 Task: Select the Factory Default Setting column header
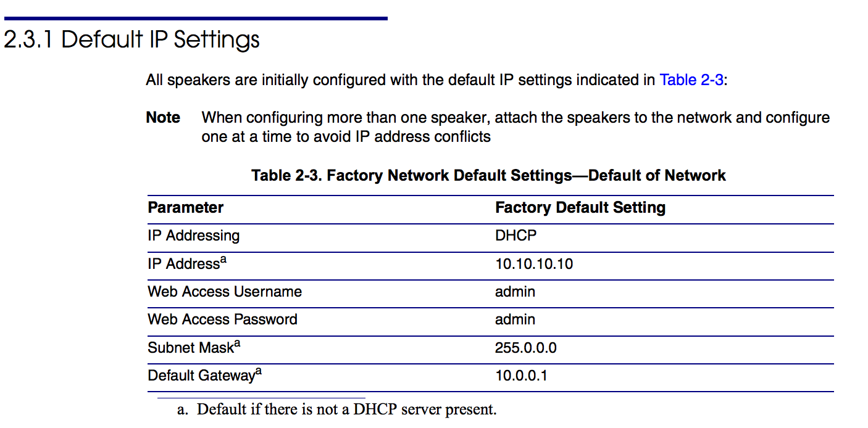(580, 208)
